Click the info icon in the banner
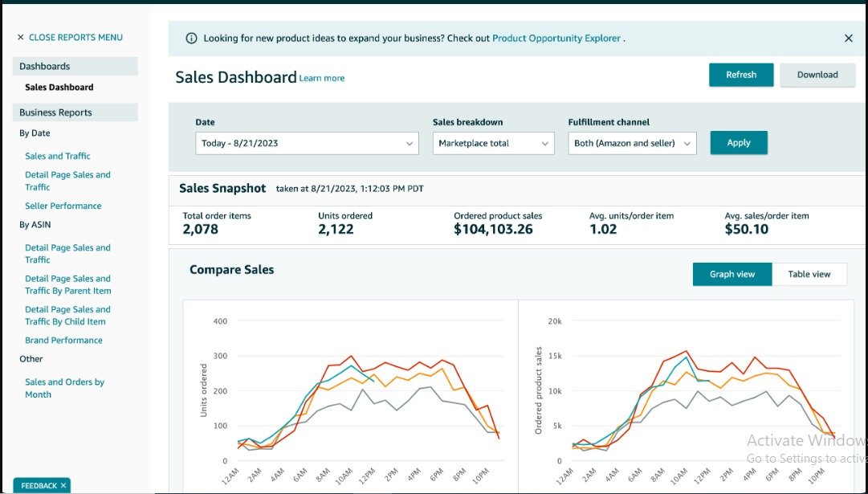 [x=191, y=38]
